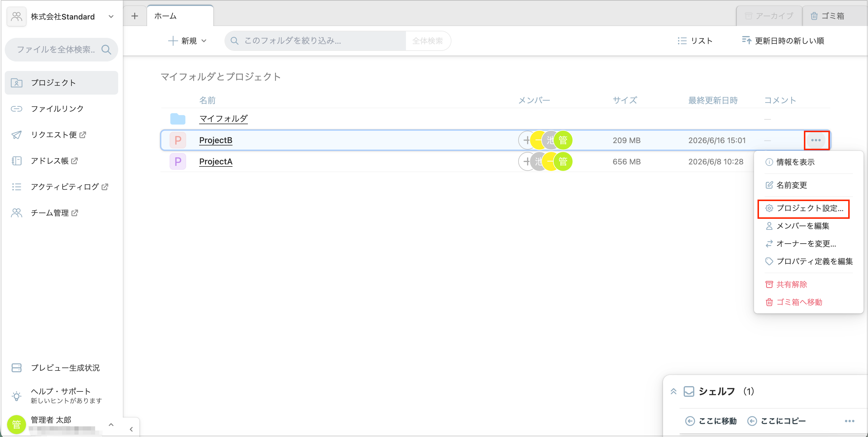Open the new tab plus icon

tap(135, 16)
